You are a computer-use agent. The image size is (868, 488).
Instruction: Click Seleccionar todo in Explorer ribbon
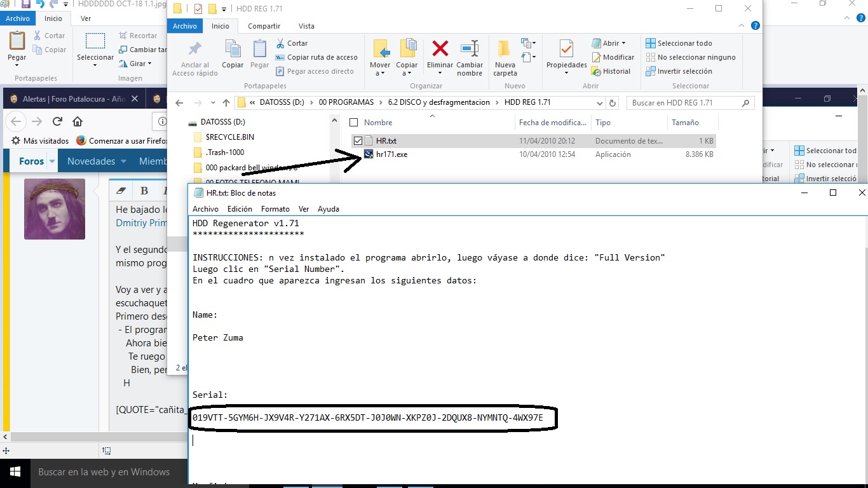[679, 43]
